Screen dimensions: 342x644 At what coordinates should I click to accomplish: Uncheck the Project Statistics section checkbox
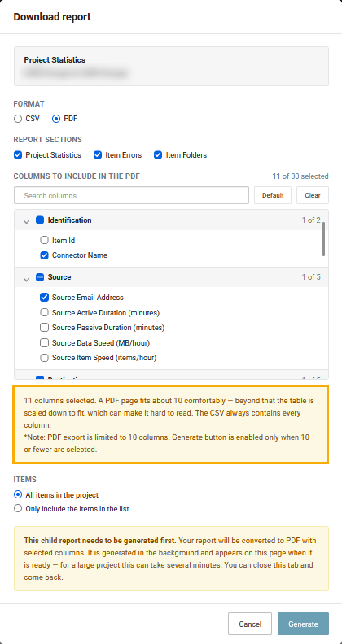coord(18,154)
